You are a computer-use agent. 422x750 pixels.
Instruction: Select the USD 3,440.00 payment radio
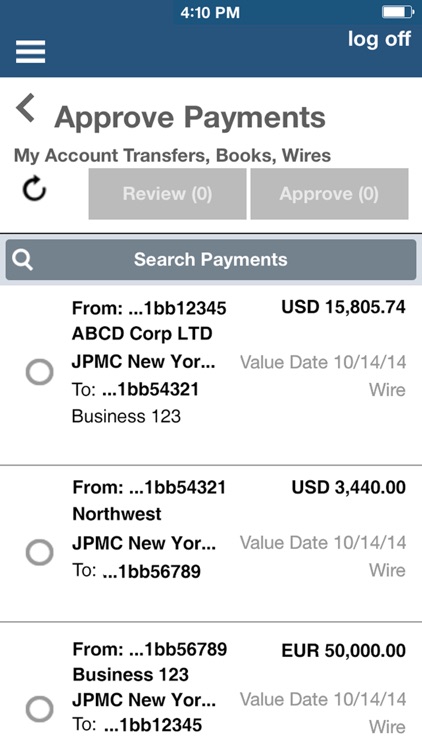(x=39, y=552)
